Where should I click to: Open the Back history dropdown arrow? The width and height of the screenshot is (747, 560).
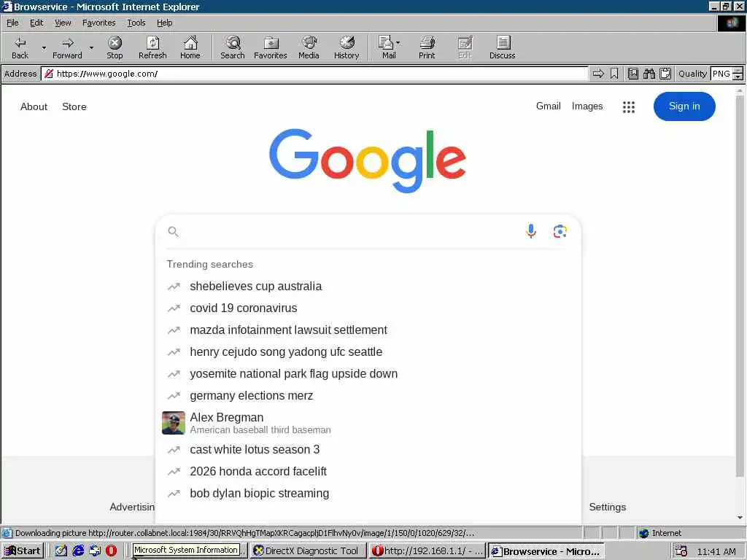click(44, 47)
